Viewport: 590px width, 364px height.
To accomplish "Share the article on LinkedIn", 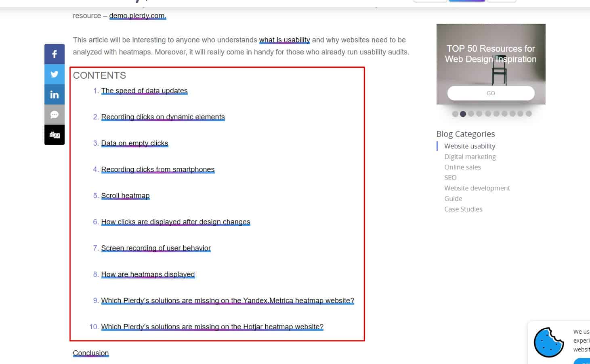I will pos(54,94).
